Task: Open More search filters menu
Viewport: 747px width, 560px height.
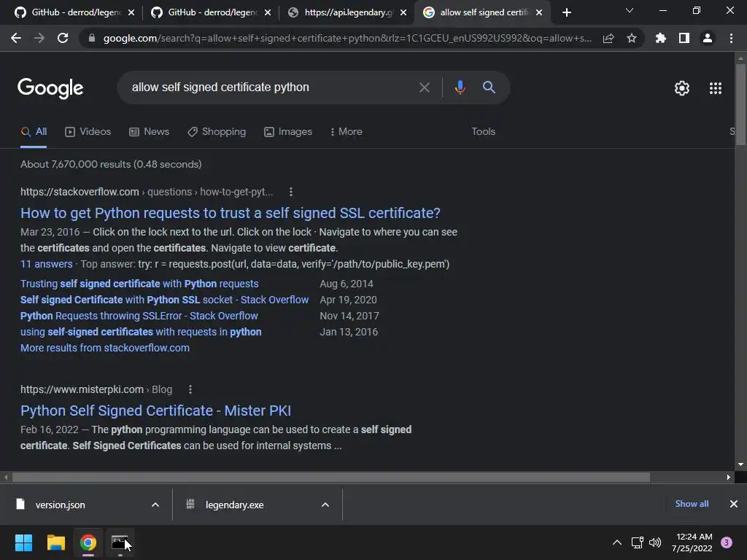Action: coord(347,132)
